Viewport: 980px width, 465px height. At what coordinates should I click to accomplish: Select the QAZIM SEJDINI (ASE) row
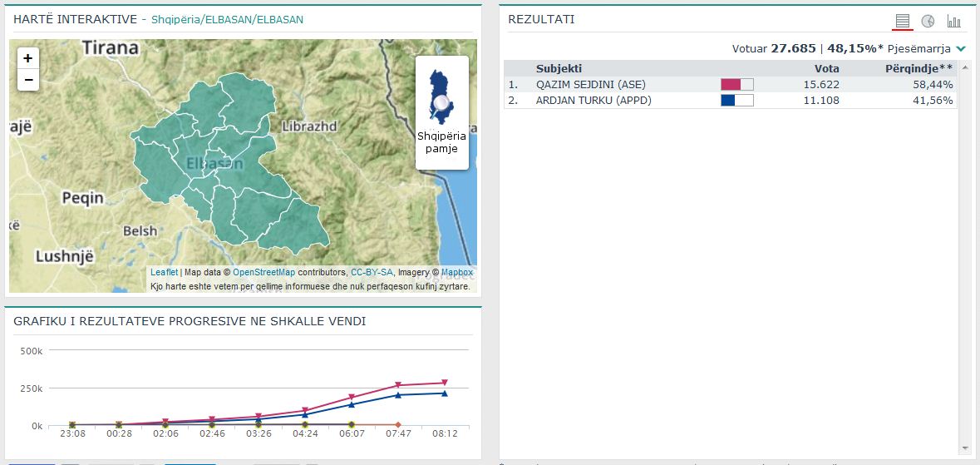pyautogui.click(x=590, y=84)
